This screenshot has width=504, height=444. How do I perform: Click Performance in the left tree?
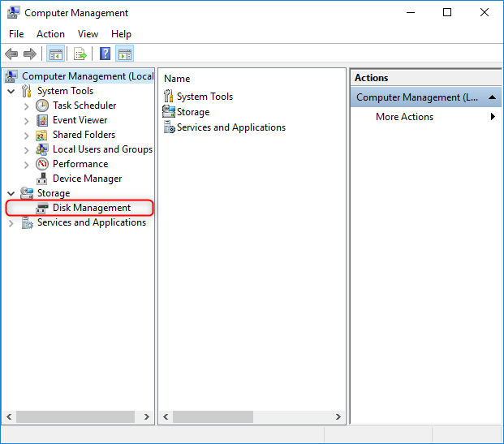click(x=80, y=164)
